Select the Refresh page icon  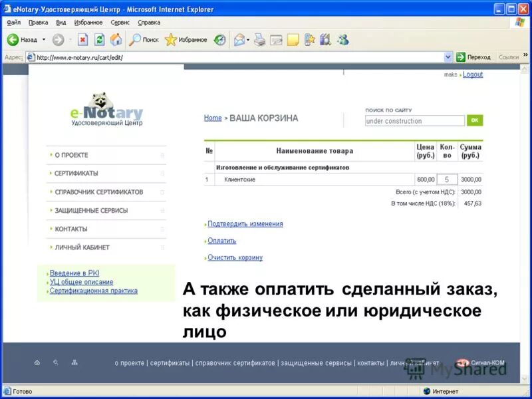[100, 39]
